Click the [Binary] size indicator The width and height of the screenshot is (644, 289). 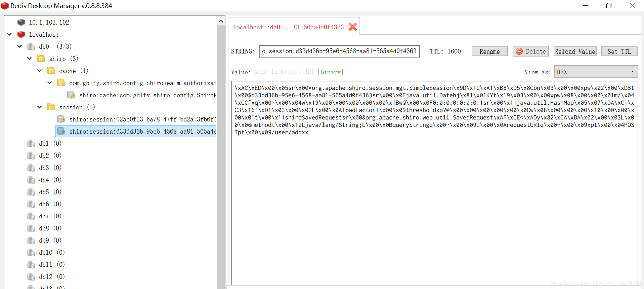[x=331, y=72]
